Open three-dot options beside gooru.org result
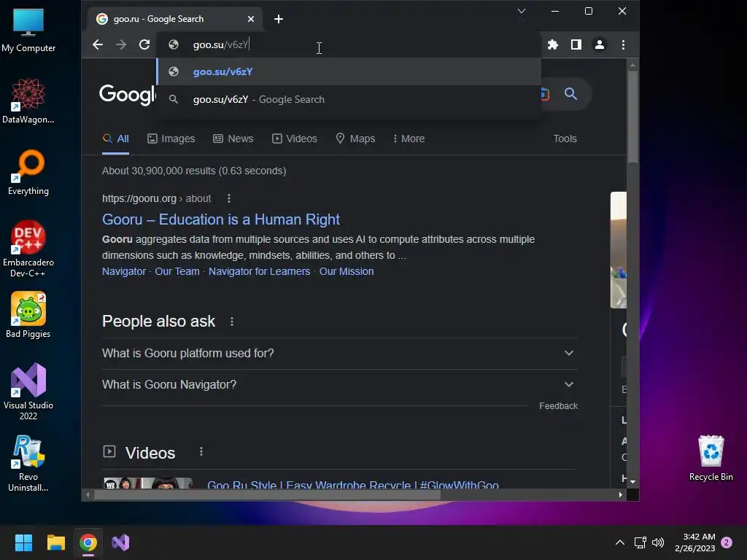Image resolution: width=747 pixels, height=560 pixels. click(229, 198)
